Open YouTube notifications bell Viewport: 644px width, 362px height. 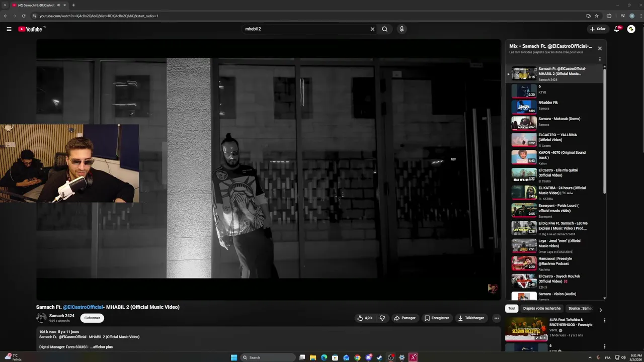[617, 29]
